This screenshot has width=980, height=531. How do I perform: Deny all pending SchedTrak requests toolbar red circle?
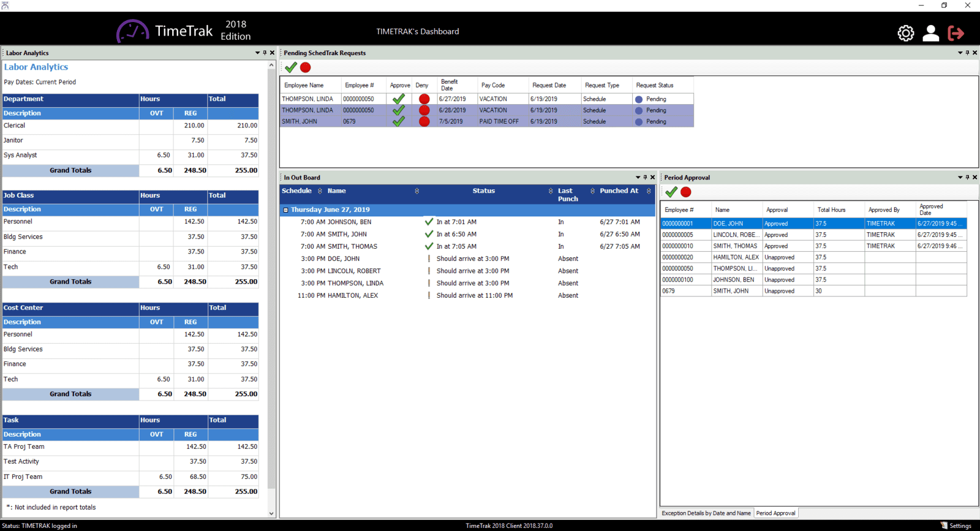point(306,67)
